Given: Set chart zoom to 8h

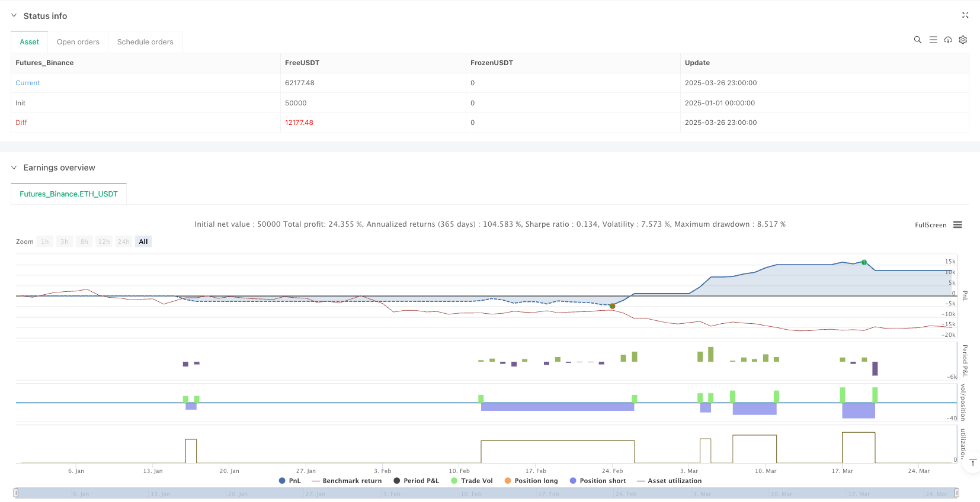Looking at the screenshot, I should [84, 242].
